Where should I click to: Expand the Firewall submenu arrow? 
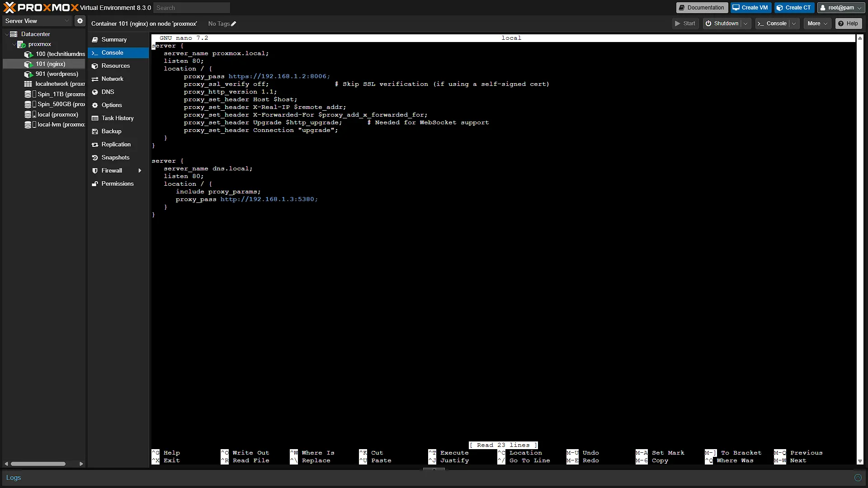[140, 171]
